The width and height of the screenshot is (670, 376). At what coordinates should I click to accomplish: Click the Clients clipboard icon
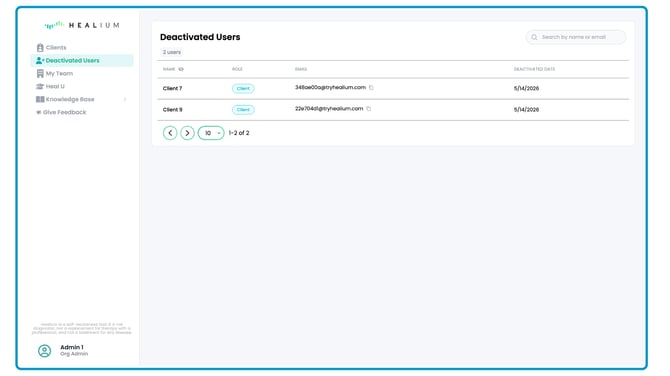click(x=40, y=47)
